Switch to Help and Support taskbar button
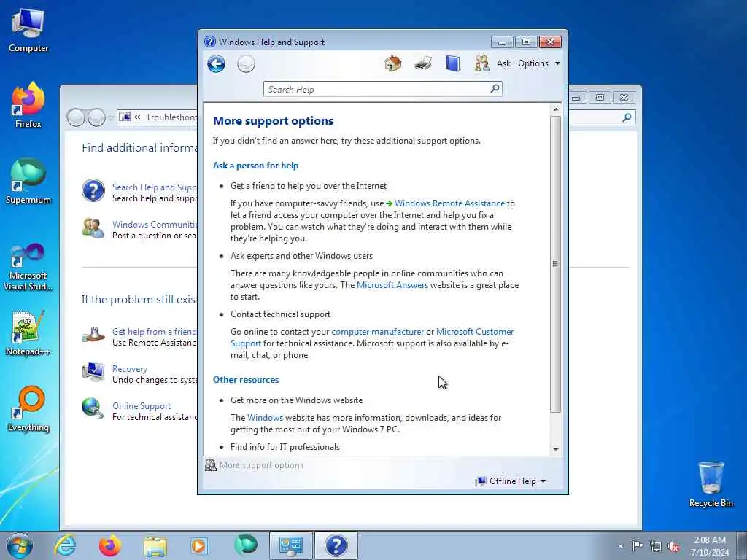This screenshot has width=747, height=560. 336,545
